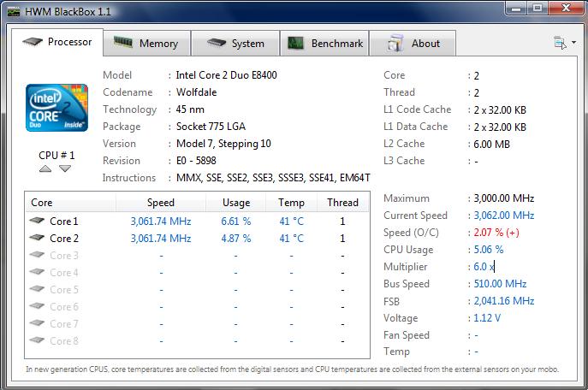Open the System tab

coord(235,44)
